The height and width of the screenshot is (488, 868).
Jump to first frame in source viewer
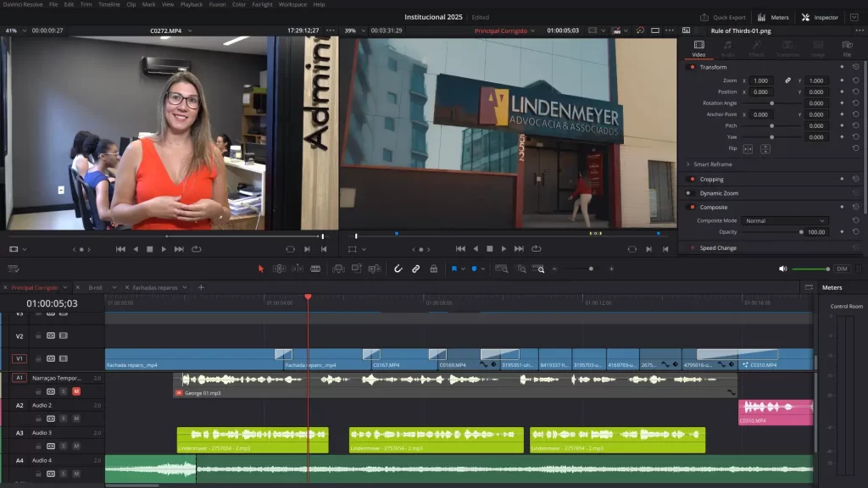(120, 250)
